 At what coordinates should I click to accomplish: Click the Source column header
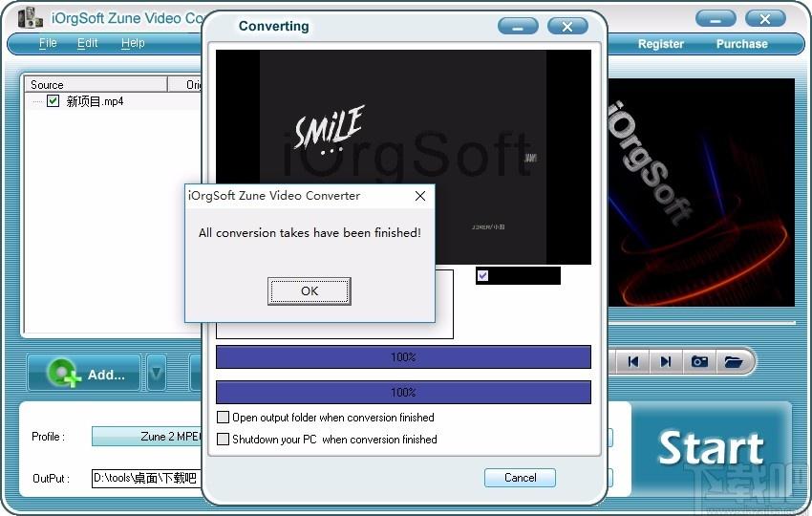point(96,84)
